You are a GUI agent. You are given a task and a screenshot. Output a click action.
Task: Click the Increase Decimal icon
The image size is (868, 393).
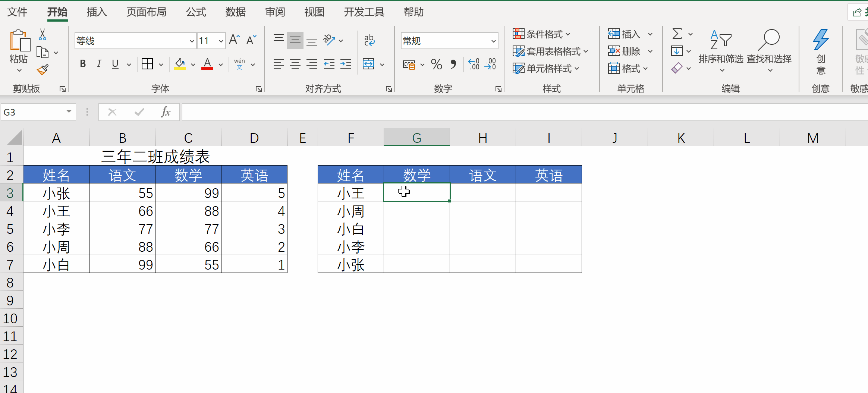474,64
